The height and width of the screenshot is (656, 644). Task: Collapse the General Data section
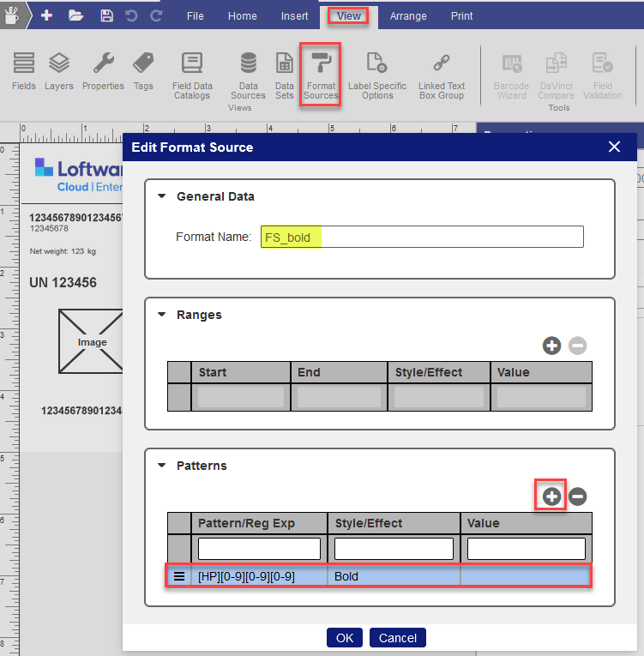click(x=162, y=196)
